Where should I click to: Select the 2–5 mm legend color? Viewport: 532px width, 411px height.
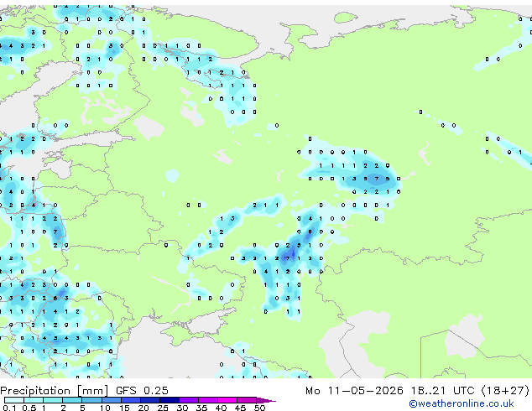[x=72, y=400]
